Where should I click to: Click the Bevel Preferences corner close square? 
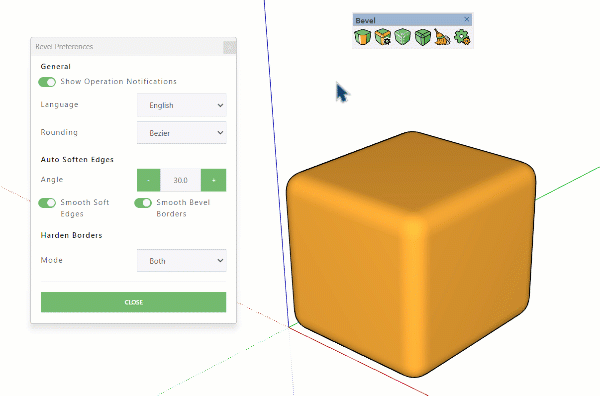coord(230,47)
